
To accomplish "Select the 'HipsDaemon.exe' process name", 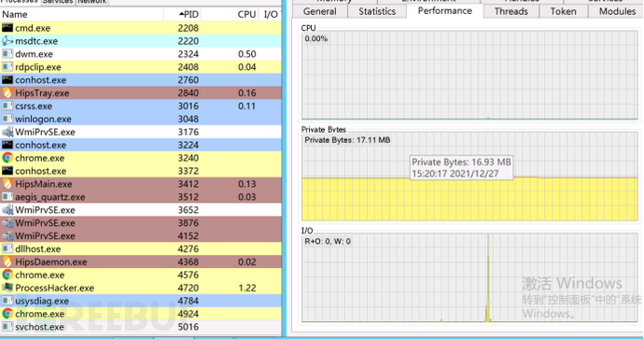I will 51,261.
